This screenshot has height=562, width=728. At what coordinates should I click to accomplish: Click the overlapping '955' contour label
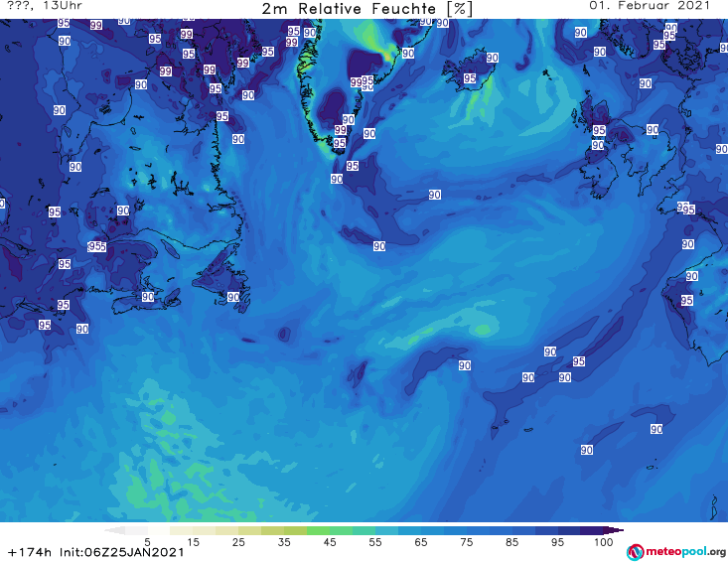point(97,247)
